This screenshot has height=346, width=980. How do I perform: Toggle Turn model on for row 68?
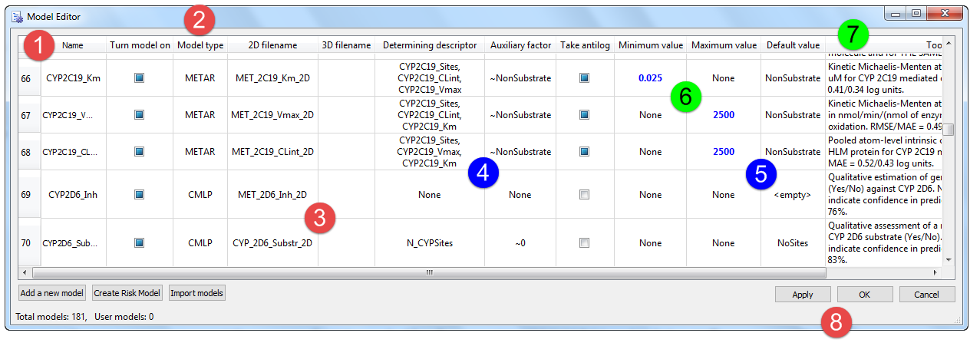pos(139,152)
